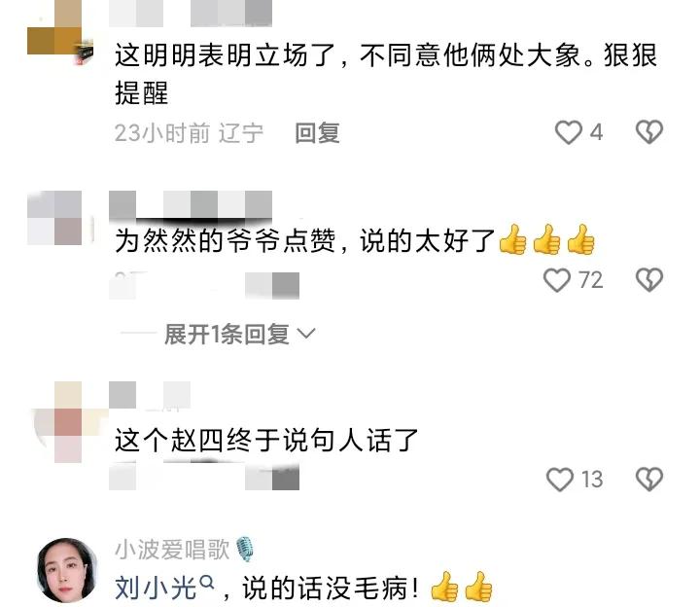Like the comment with 13 likes
This screenshot has height=607, width=700.
pyautogui.click(x=560, y=480)
